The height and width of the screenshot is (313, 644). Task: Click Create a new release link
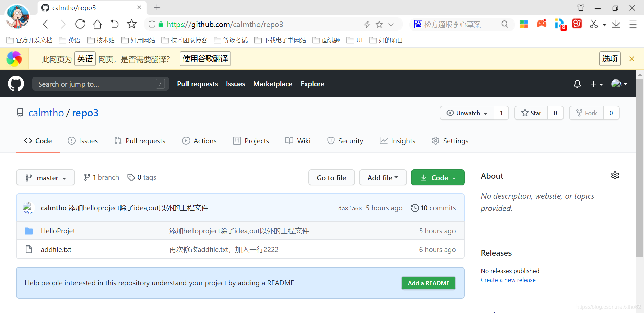tap(508, 280)
